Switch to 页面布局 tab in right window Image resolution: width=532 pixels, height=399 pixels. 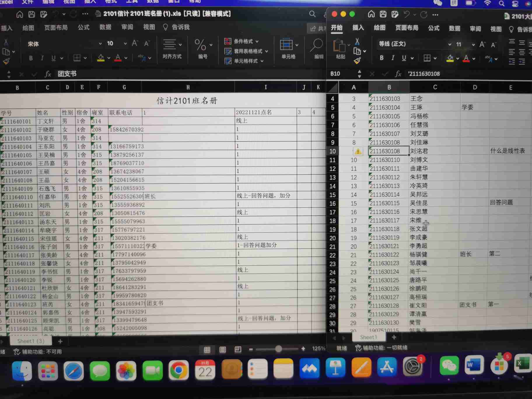click(407, 28)
